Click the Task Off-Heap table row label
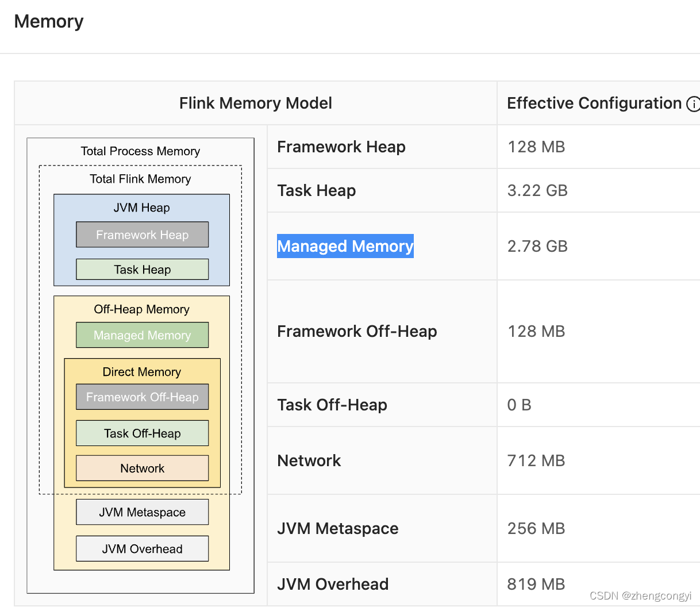 coord(332,405)
